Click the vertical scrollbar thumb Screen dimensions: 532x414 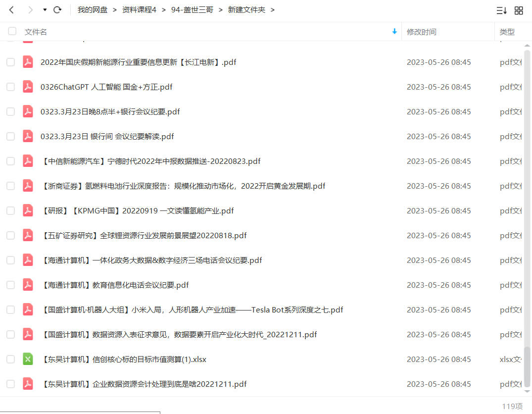click(527, 366)
